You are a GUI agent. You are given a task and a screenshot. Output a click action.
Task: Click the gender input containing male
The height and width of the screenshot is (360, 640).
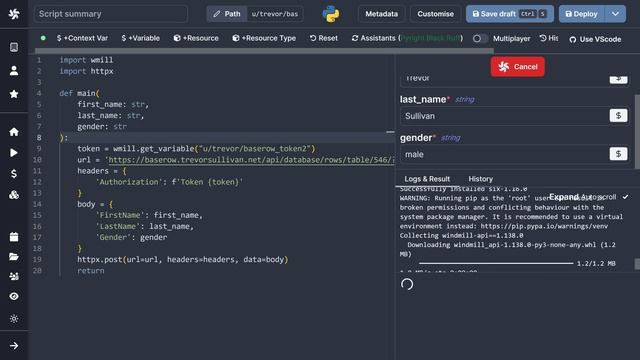click(504, 154)
